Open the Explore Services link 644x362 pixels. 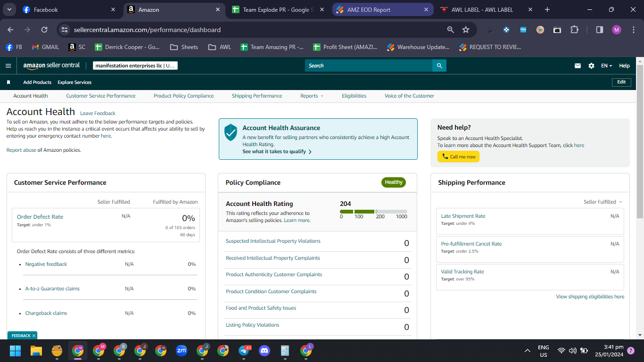pos(74,82)
